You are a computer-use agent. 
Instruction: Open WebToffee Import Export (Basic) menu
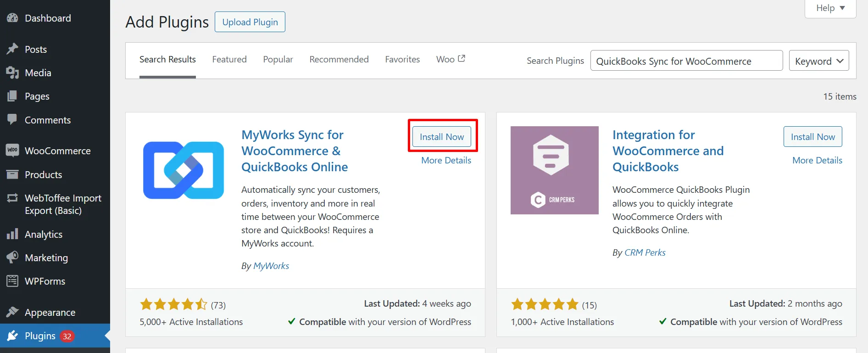(x=63, y=204)
